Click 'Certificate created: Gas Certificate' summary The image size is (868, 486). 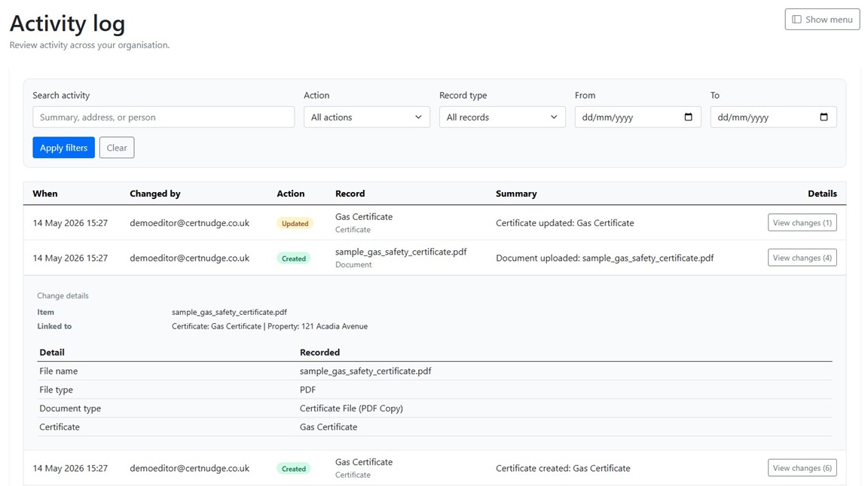pos(563,468)
